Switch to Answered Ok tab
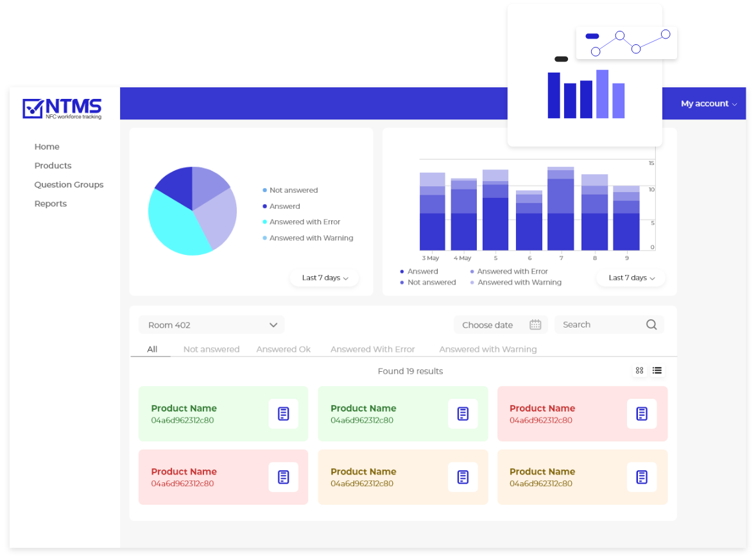 click(284, 349)
